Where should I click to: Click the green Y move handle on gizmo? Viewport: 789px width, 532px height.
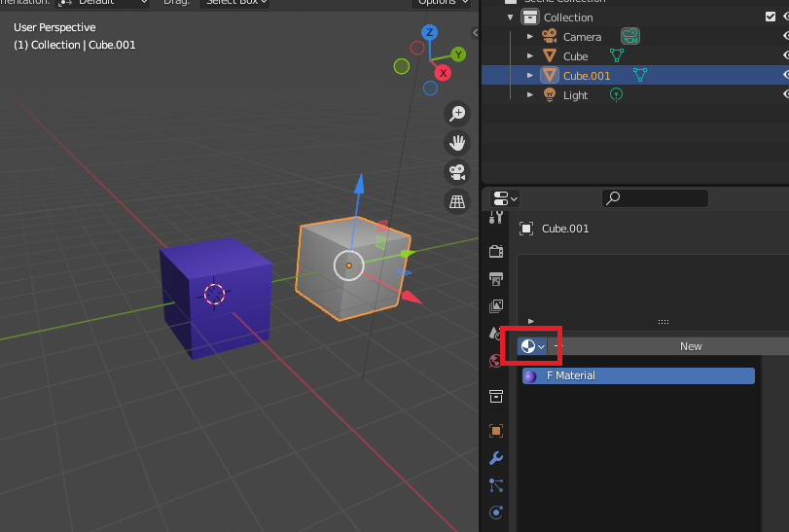coord(407,254)
